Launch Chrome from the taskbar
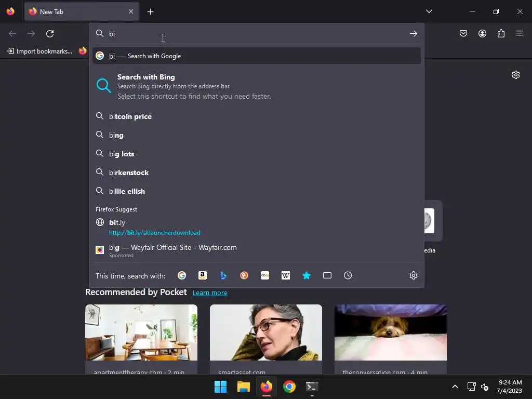The width and height of the screenshot is (532, 399). click(289, 387)
